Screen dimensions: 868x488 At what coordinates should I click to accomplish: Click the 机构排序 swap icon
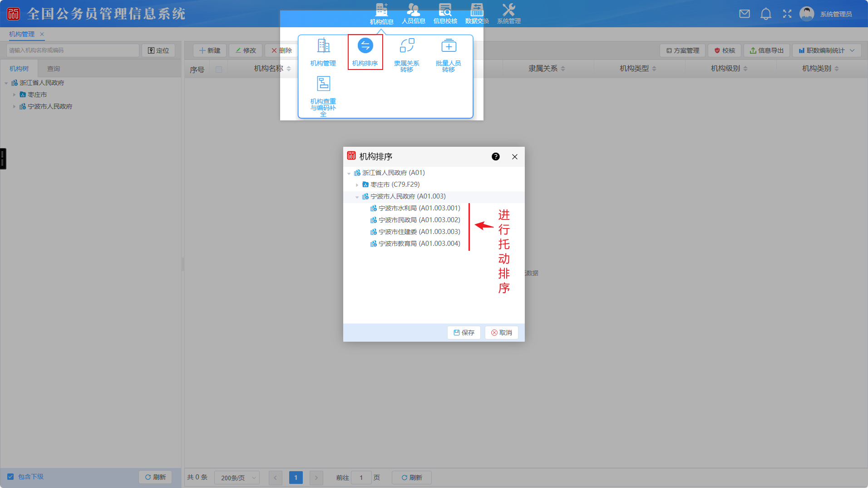(x=365, y=46)
